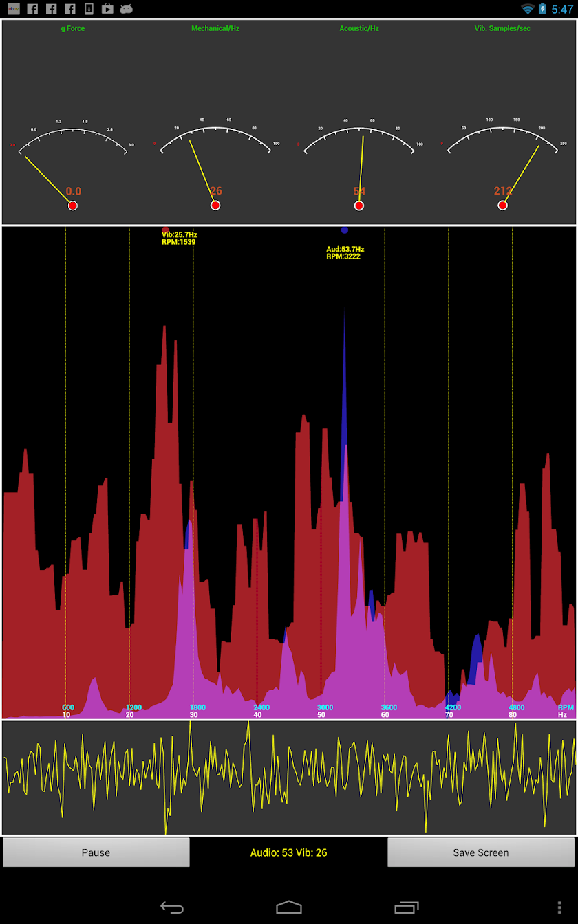Tap the yellow vibration waveform strip
Viewport: 578px width, 924px height.
289,778
